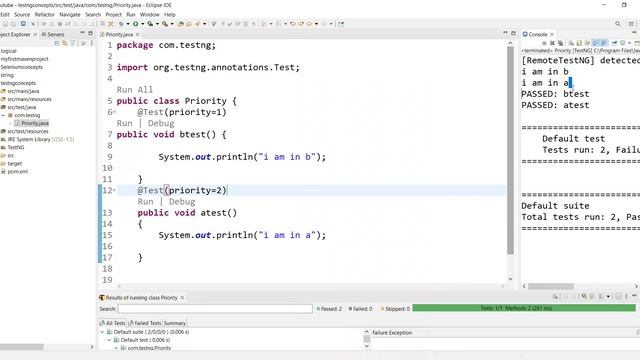This screenshot has width=640, height=360.
Task: Collapse the Default suite tree node
Action: [x=102, y=332]
